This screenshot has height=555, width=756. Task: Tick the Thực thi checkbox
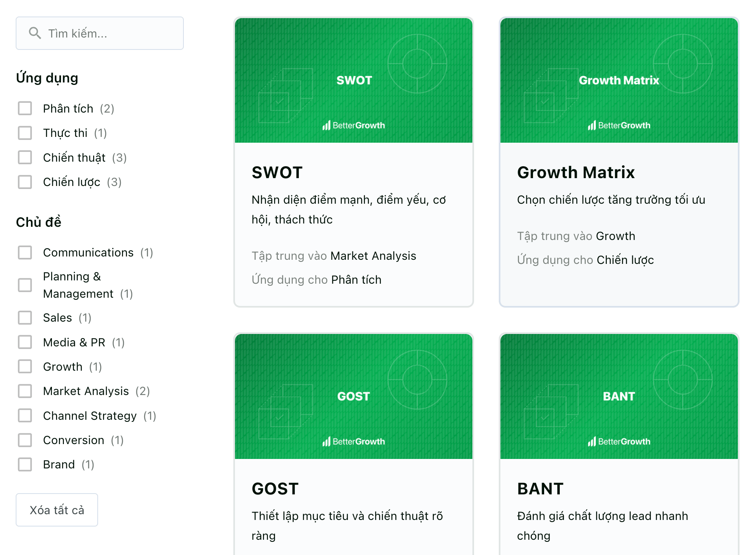[25, 133]
